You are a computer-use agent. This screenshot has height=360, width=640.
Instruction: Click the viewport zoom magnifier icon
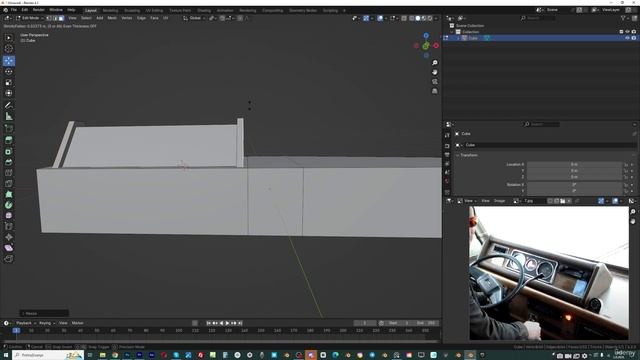coord(435,63)
